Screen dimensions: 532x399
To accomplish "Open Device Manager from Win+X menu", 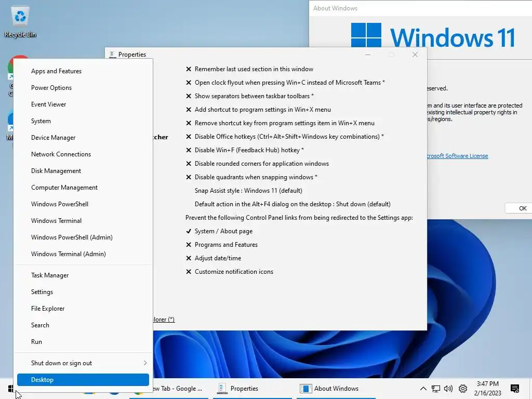I will click(83, 137).
